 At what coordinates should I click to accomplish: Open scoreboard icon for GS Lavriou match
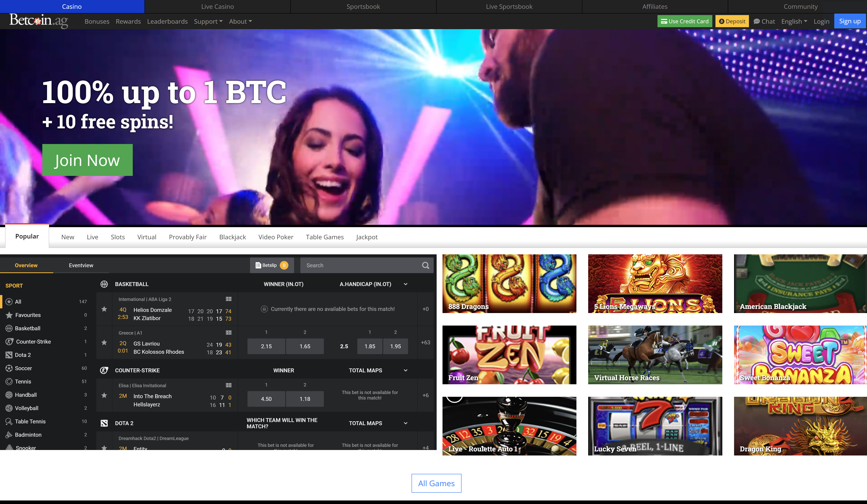click(228, 333)
